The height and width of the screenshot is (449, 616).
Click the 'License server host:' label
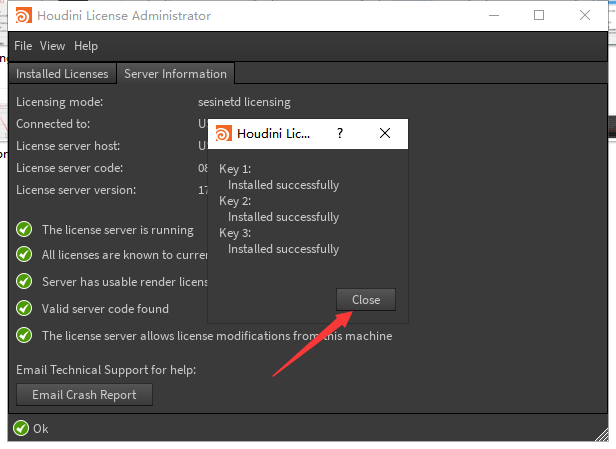(68, 146)
